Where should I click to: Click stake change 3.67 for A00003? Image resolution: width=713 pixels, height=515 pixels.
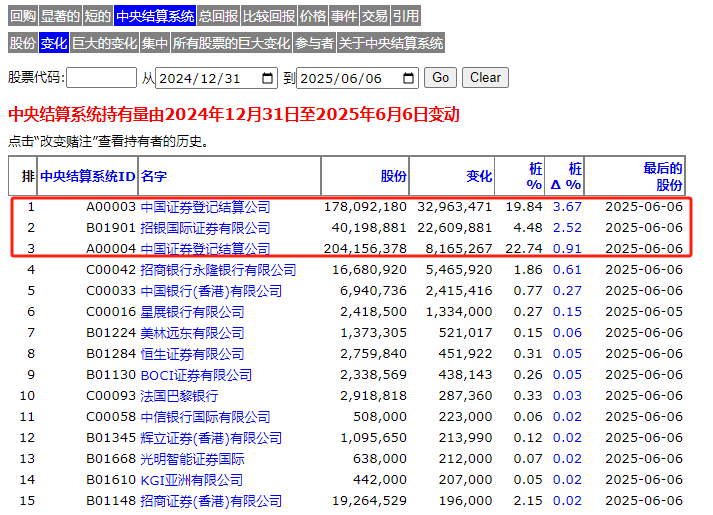567,207
